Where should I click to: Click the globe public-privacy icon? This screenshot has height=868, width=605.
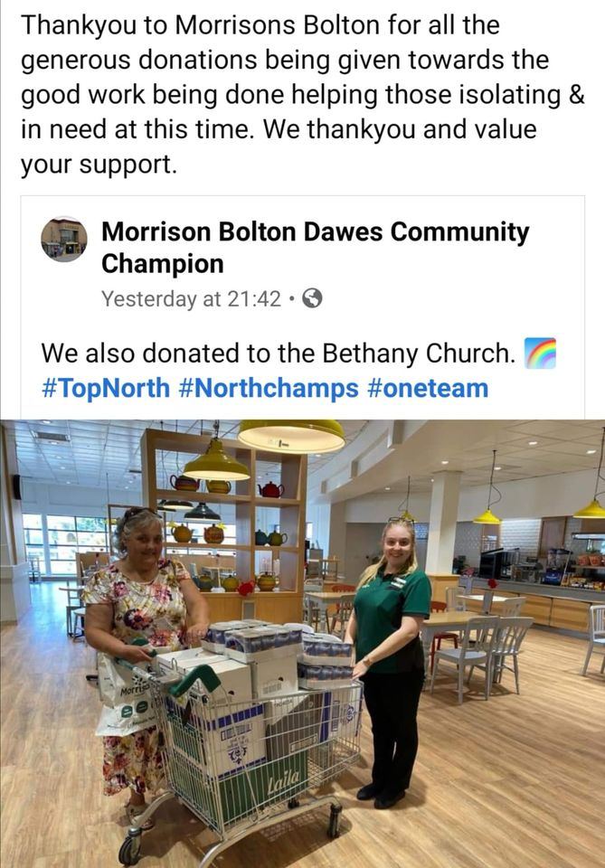pos(312,298)
